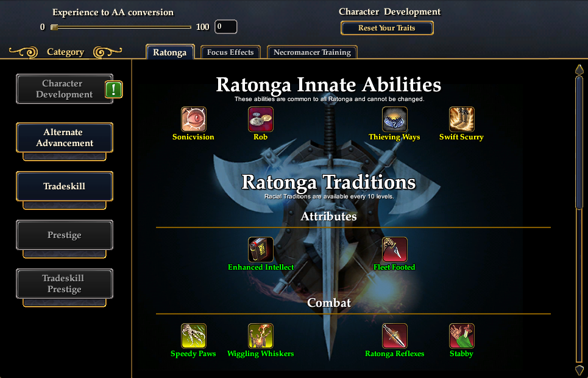
Task: Select the Thieving Ways icon
Action: (x=394, y=119)
